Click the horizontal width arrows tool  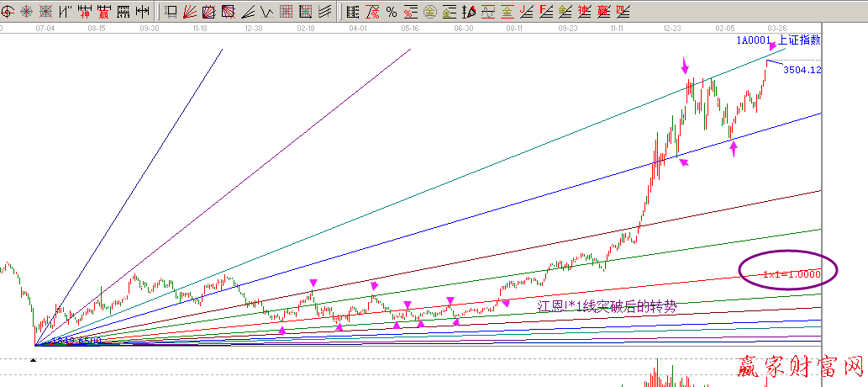coord(143,11)
